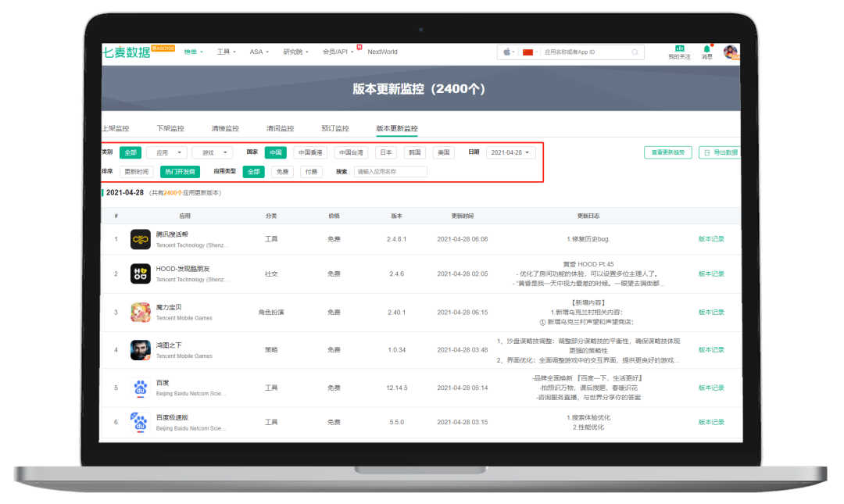The height and width of the screenshot is (504, 844).
Task: Expand the 工具 navigation menu
Action: point(226,52)
